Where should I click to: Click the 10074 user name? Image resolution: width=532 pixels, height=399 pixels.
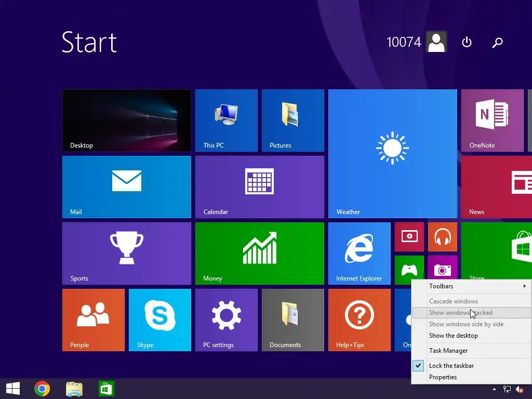point(404,42)
